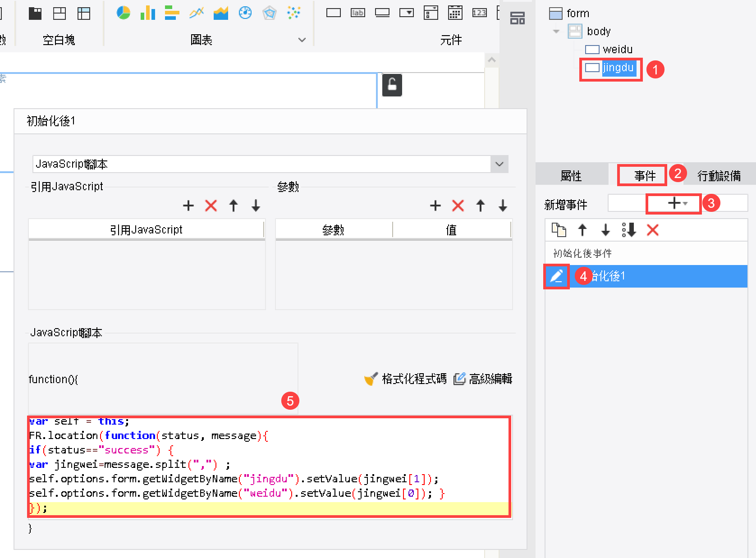756x558 pixels.
Task: Open the JavaScript script type dropdown
Action: pos(499,164)
